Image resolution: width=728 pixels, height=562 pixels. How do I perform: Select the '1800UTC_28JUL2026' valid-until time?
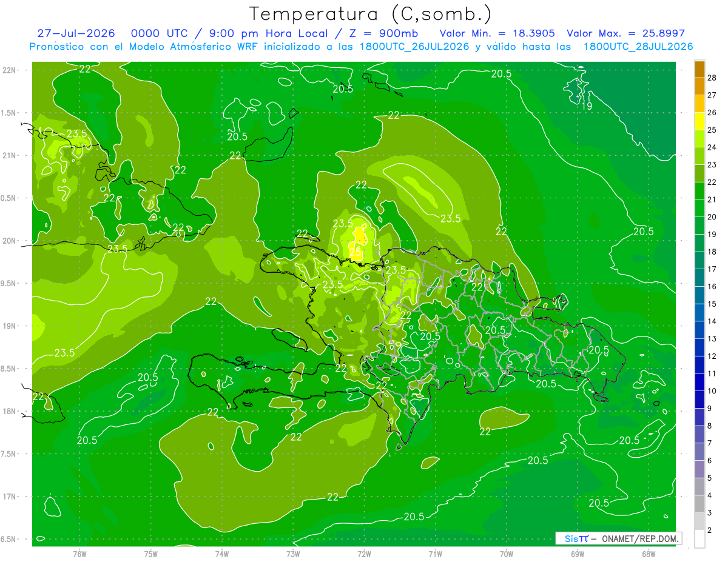[638, 47]
